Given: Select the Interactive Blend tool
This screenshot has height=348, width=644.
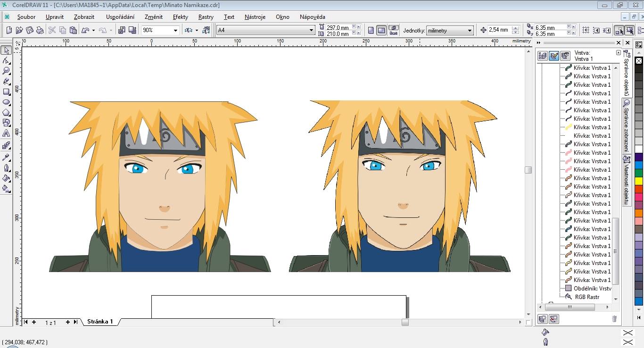Looking at the screenshot, I should (x=6, y=145).
